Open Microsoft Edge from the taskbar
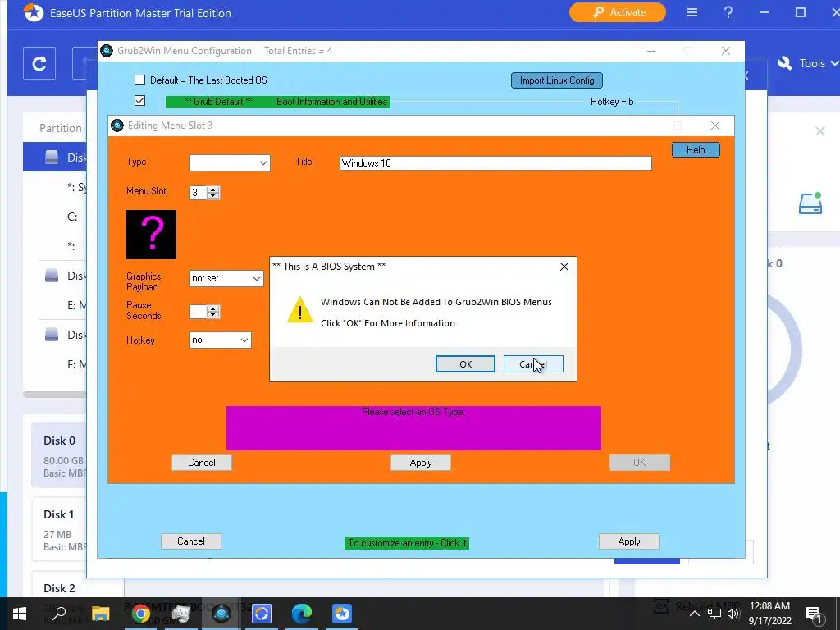Screen dimensions: 840x630 (x=302, y=614)
